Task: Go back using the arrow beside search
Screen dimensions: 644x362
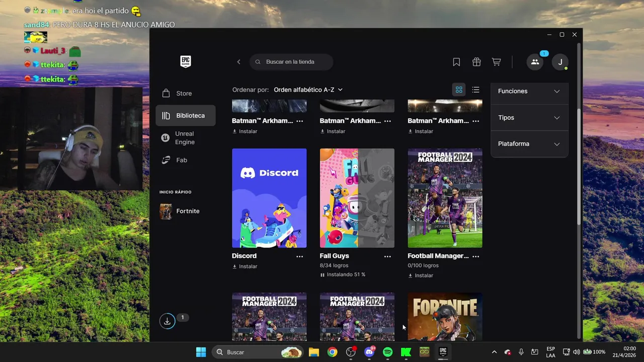Action: [238, 62]
